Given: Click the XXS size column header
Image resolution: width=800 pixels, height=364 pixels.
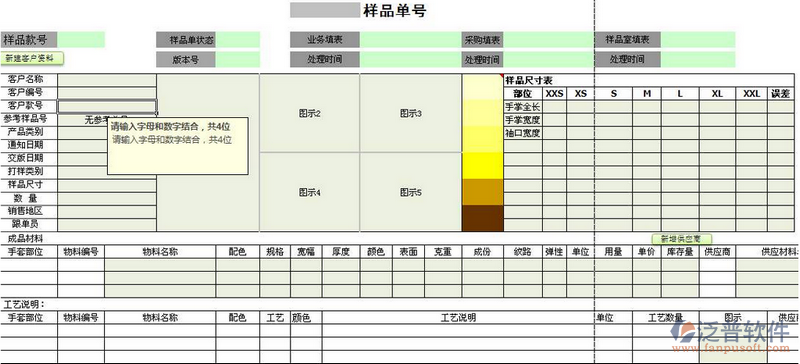Looking at the screenshot, I should click(x=555, y=93).
